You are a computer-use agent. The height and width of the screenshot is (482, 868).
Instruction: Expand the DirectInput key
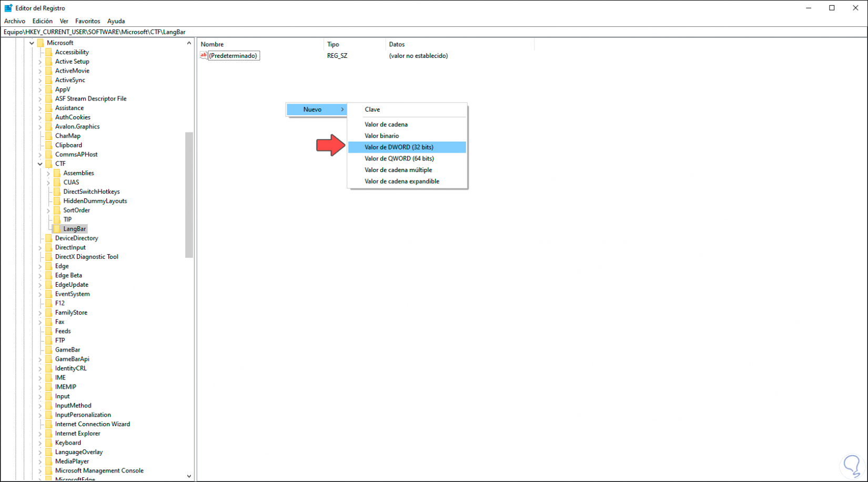click(x=40, y=248)
